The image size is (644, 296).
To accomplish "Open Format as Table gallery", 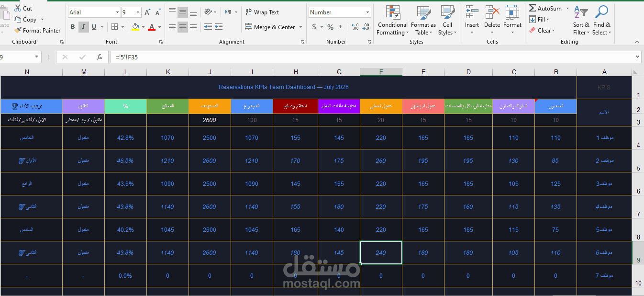I will [423, 21].
